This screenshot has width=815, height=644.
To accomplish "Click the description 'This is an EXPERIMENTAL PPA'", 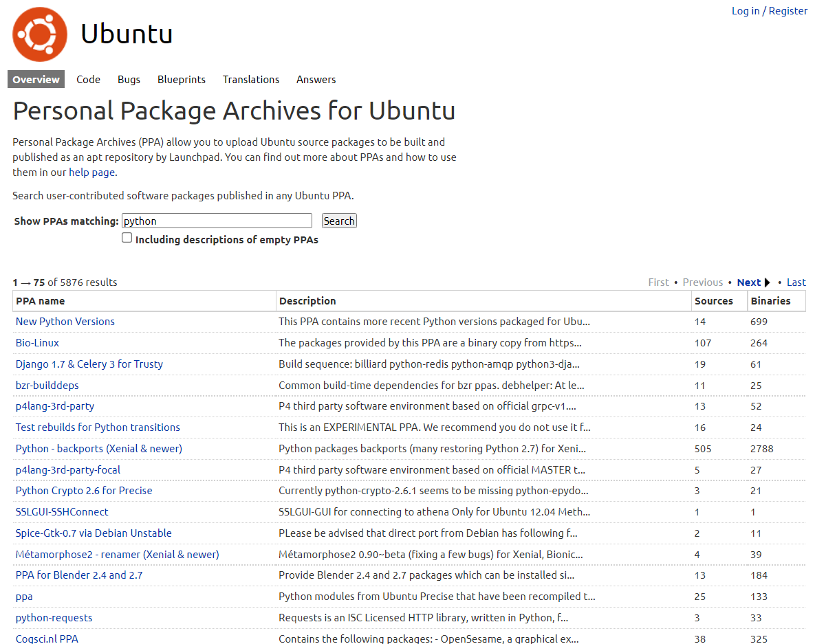I will (x=435, y=428).
